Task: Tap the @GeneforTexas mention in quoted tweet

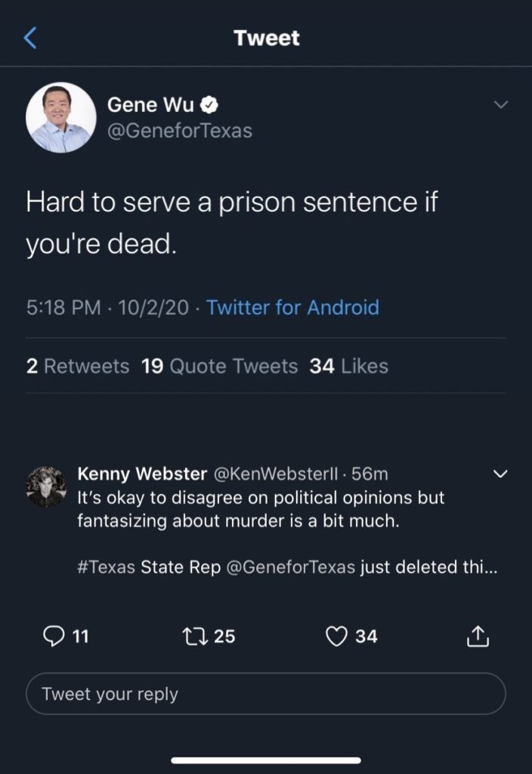Action: pos(290,568)
